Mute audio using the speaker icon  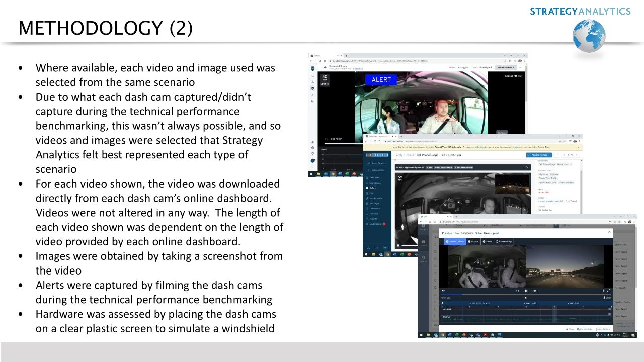point(443,291)
